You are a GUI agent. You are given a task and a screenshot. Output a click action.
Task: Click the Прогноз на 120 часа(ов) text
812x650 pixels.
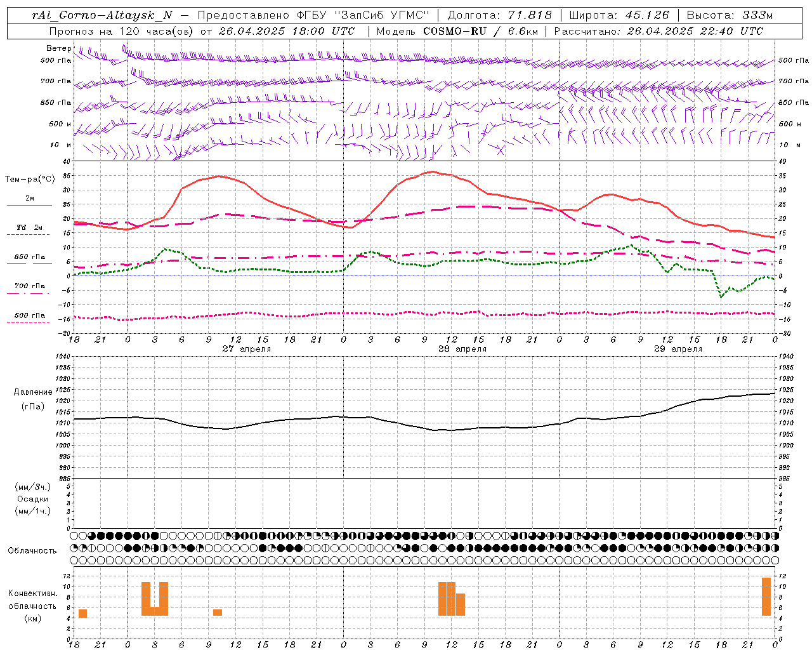pyautogui.click(x=122, y=31)
